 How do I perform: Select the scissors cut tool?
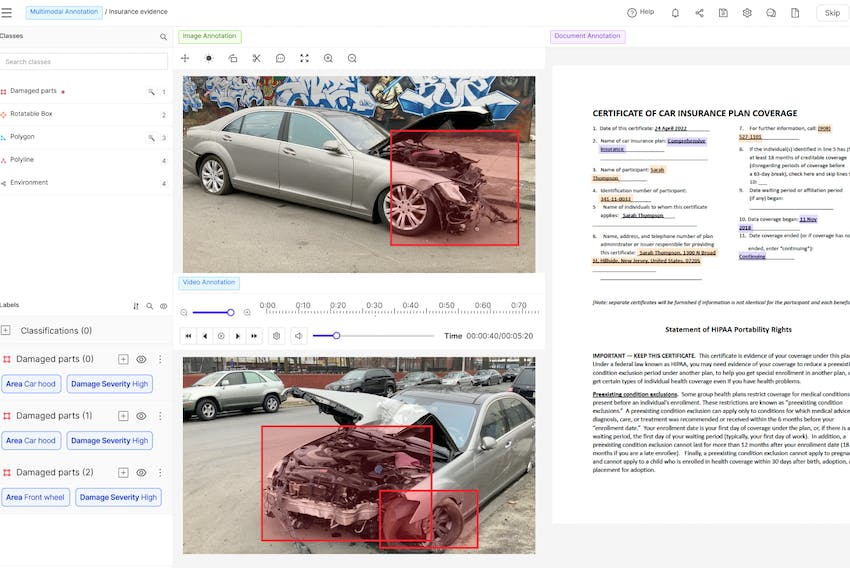pos(256,58)
